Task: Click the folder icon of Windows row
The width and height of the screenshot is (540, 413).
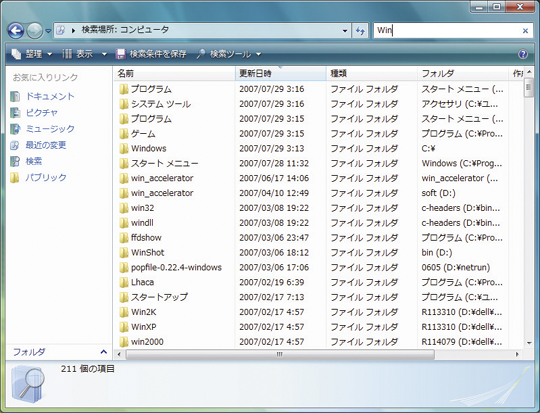Action: tap(123, 148)
